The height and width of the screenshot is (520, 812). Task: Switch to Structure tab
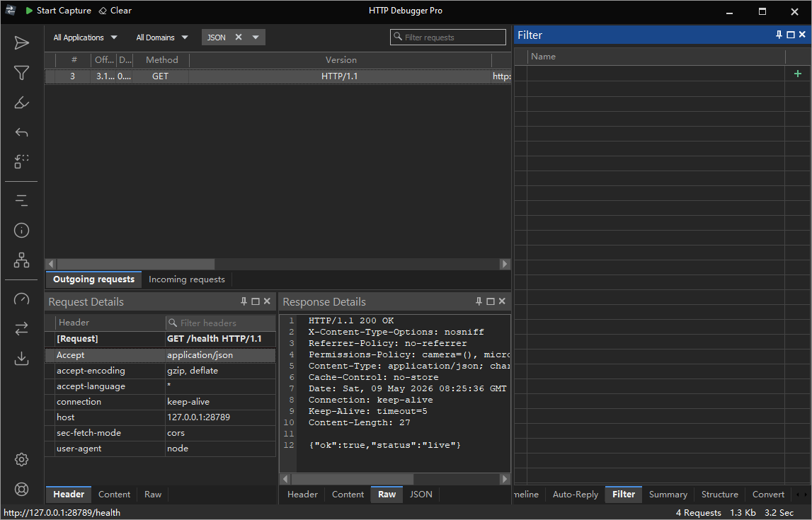pyautogui.click(x=719, y=494)
